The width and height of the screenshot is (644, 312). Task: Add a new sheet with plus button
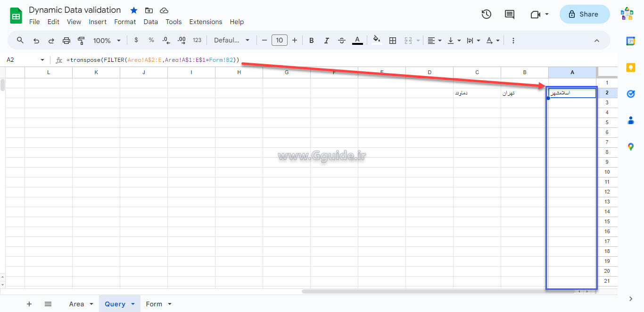(x=29, y=304)
